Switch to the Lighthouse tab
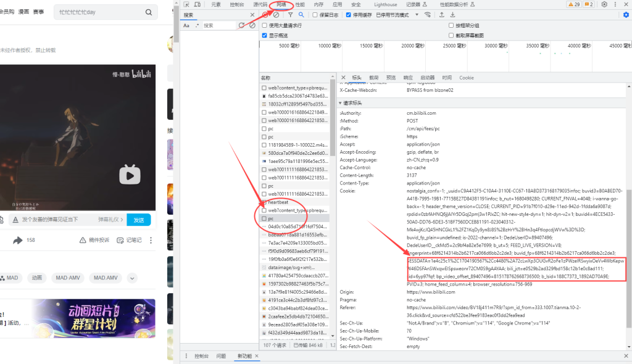Image resolution: width=632 pixels, height=364 pixels. [385, 4]
